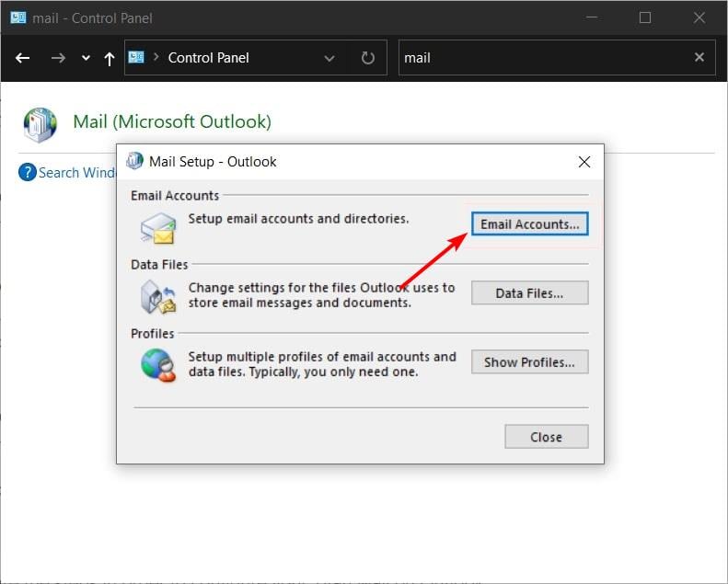Select 'Setup email accounts and directories.' text

298,219
